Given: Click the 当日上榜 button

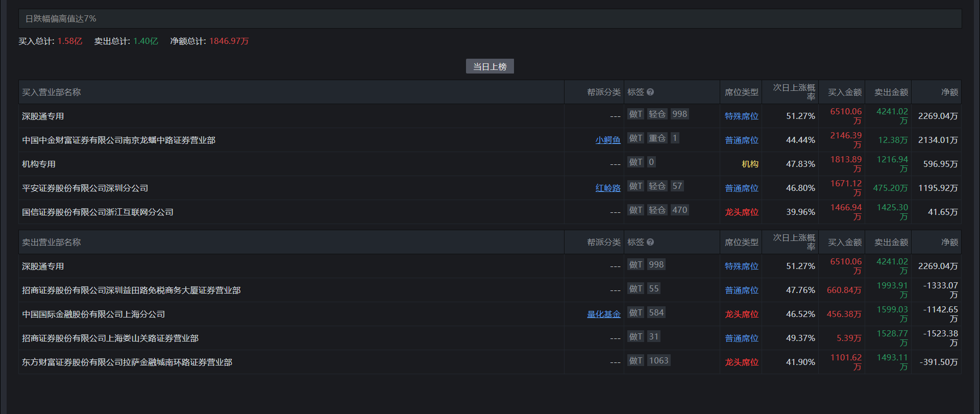Looking at the screenshot, I should click(489, 66).
